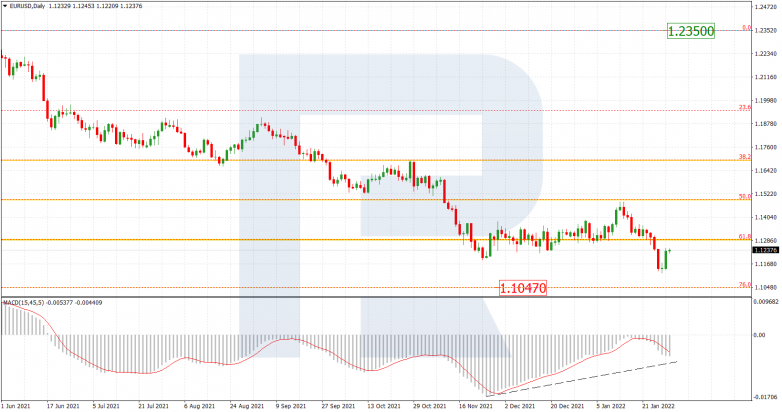Click the 24 Aug 2021 date label

coord(246,407)
